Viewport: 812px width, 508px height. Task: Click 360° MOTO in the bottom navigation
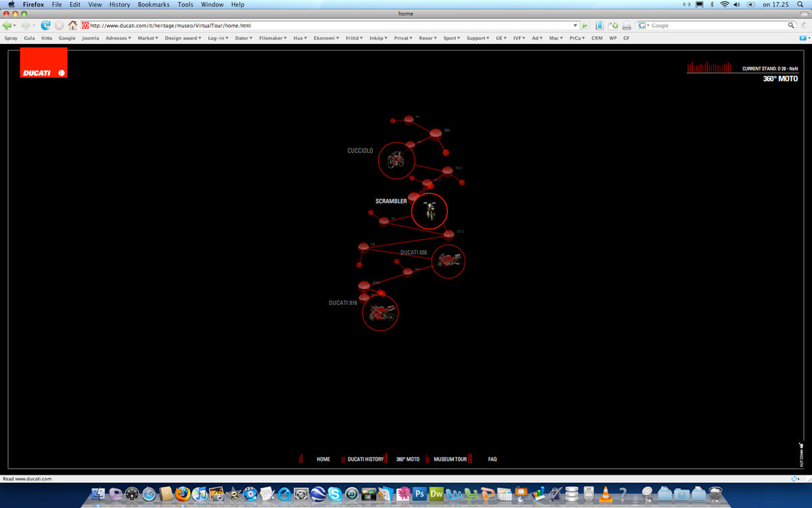tap(408, 459)
